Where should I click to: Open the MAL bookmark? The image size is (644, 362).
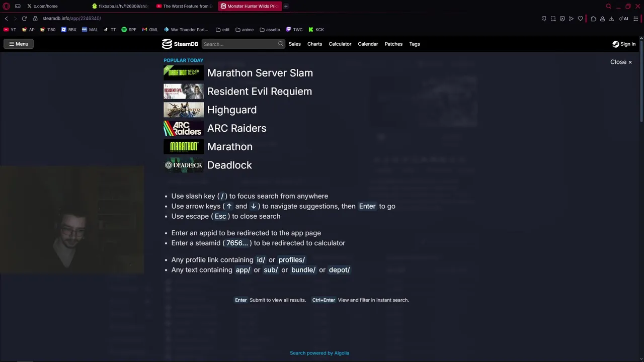click(90, 30)
